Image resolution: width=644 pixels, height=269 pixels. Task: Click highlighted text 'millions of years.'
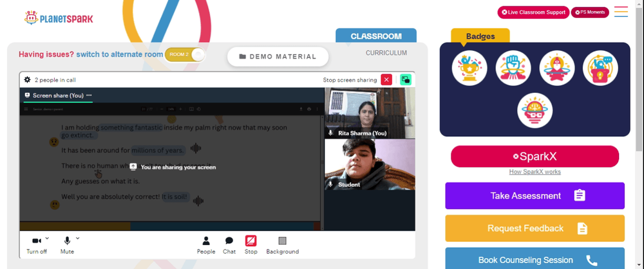pyautogui.click(x=158, y=150)
